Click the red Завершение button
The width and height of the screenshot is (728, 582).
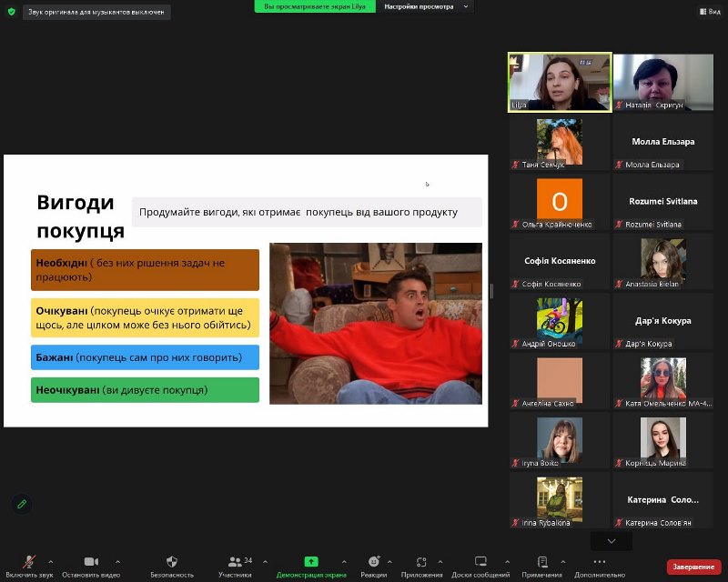point(693,567)
